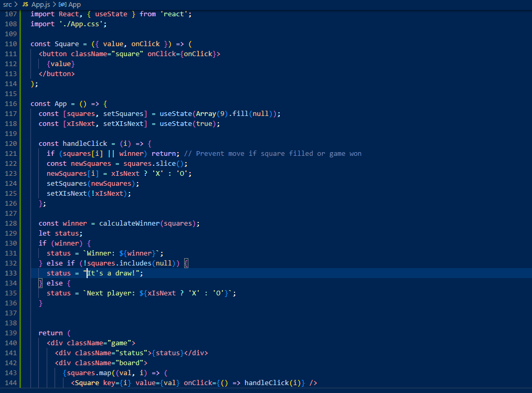Click the `Next player:` template string

click(157, 293)
